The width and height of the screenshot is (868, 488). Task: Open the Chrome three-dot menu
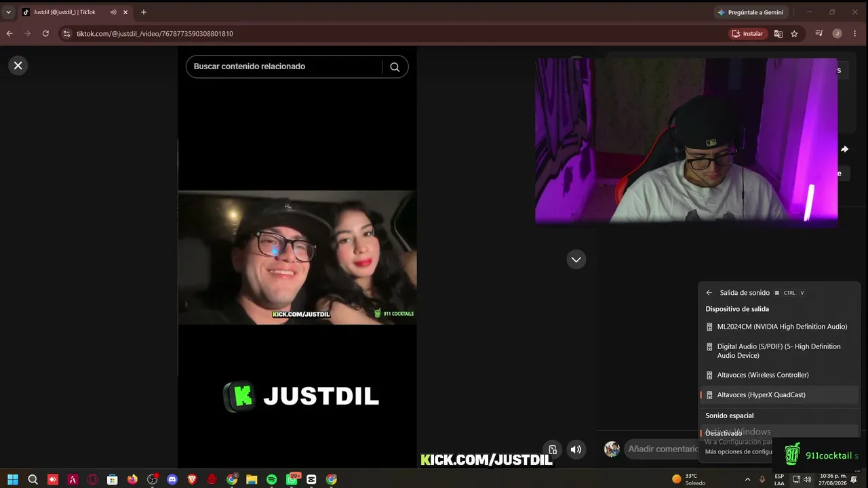855,34
